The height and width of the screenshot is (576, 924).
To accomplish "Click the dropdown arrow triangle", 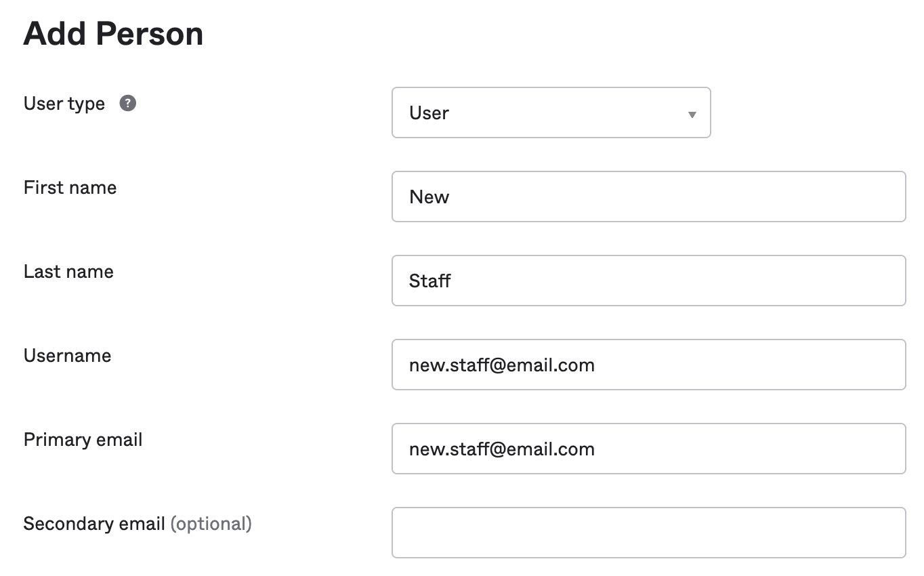I will (692, 115).
